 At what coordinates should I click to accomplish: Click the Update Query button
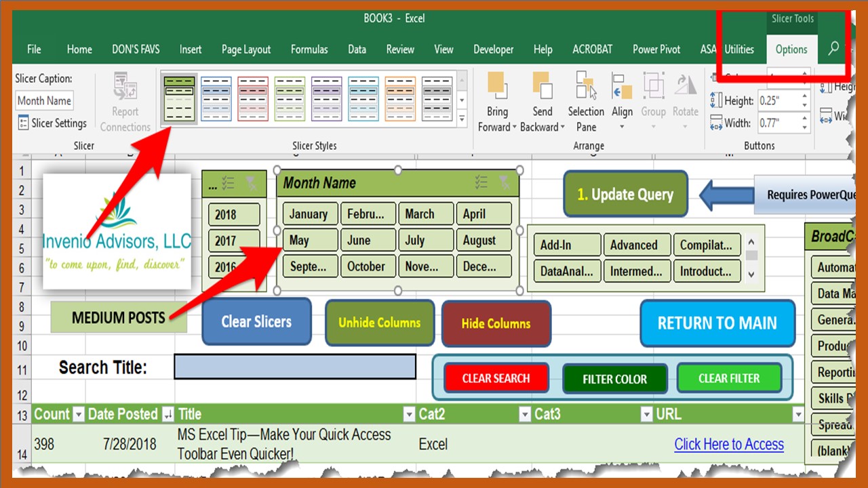625,195
